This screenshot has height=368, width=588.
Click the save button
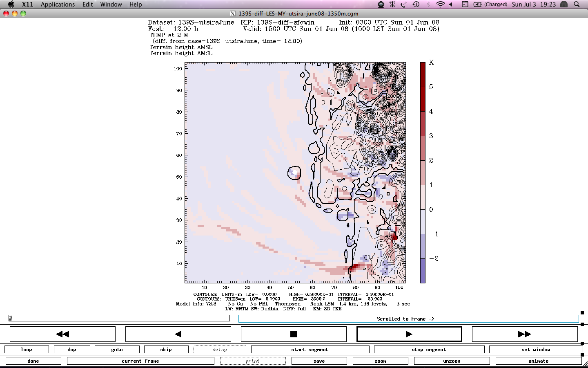point(319,361)
